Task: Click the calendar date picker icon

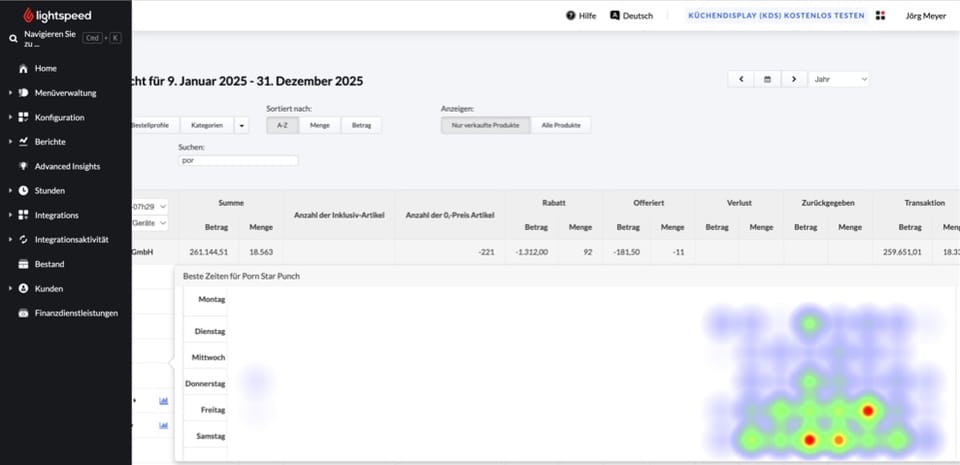Action: (767, 79)
